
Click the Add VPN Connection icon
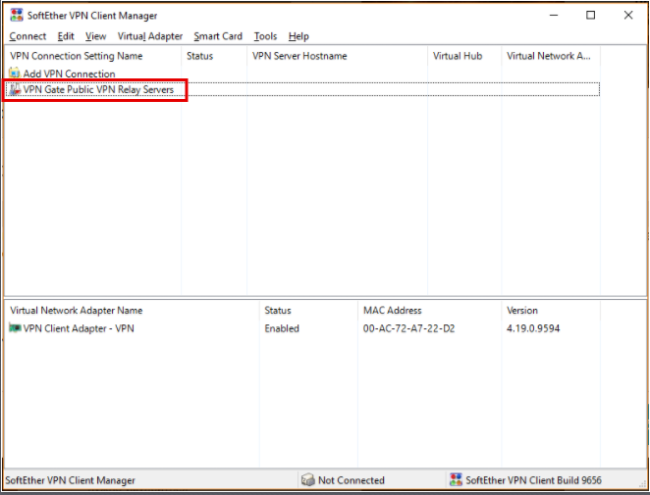pyautogui.click(x=15, y=73)
